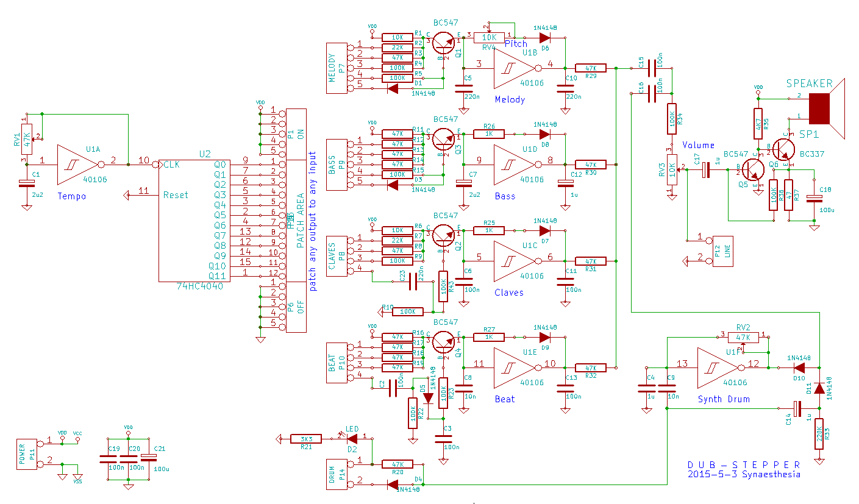859x504 pixels.
Task: Click the DUB-STEPPER title text
Action: [x=743, y=464]
